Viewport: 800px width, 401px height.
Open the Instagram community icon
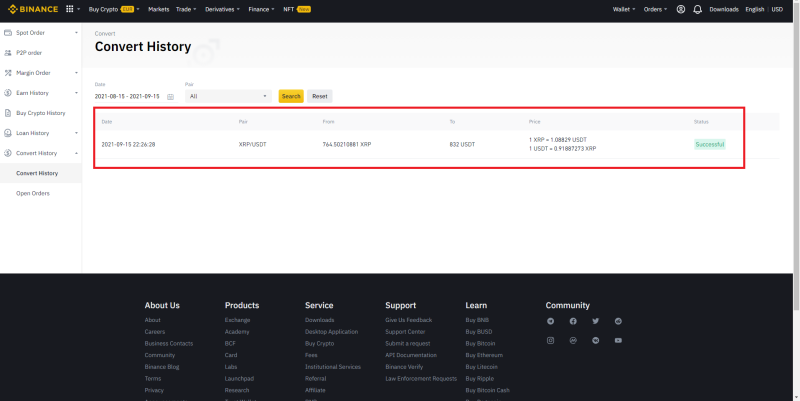(551, 340)
